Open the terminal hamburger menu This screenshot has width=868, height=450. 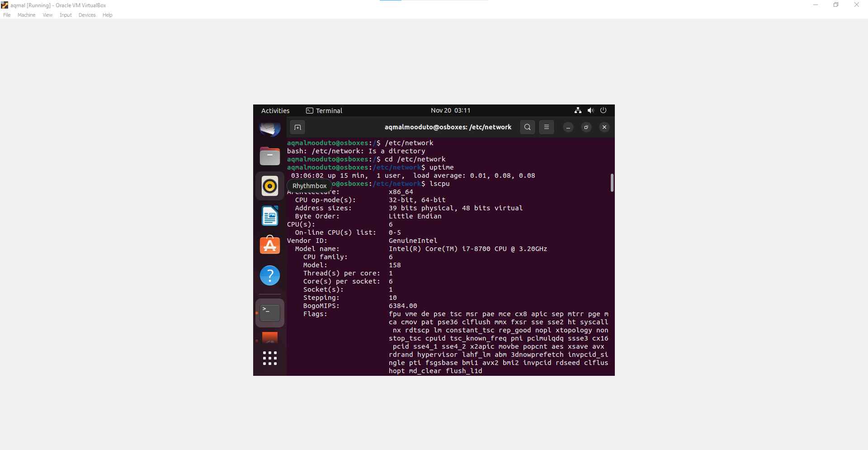tap(546, 127)
